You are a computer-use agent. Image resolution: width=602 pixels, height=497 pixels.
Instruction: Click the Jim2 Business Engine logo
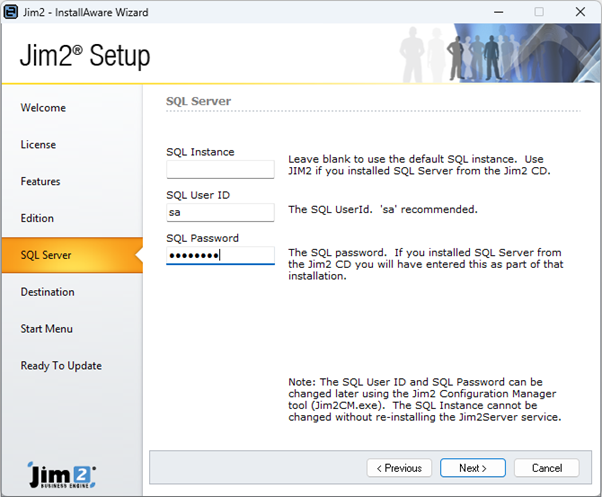[x=62, y=475]
